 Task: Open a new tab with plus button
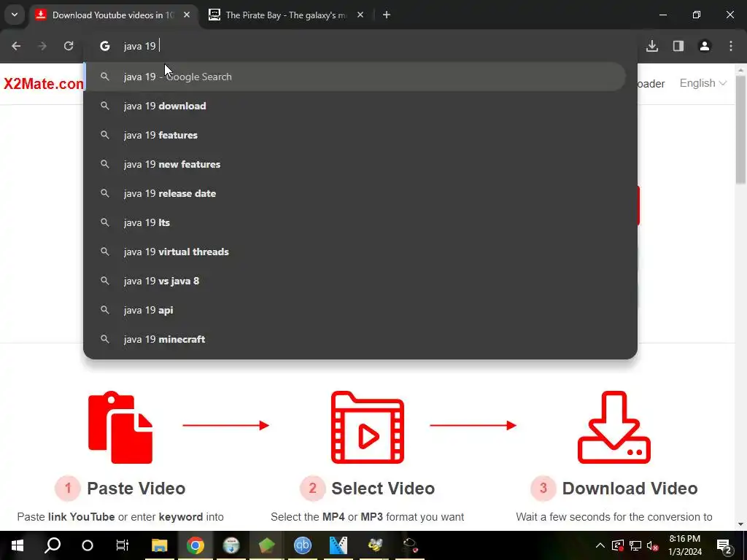[x=387, y=15]
